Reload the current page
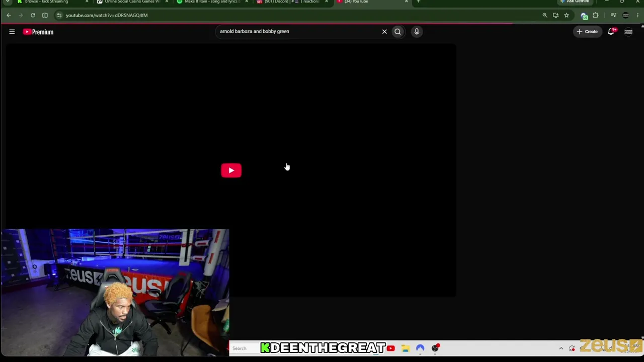 (x=33, y=16)
